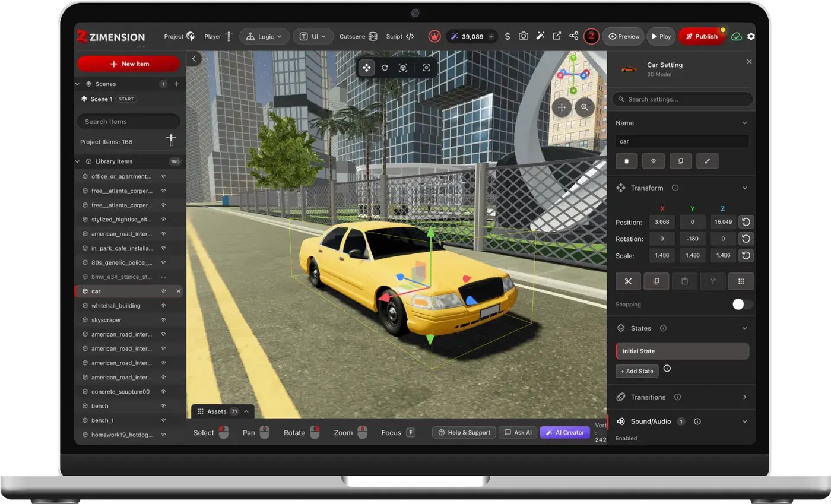Click the crown premium icon
Viewport: 831px width, 504px height.
[434, 36]
